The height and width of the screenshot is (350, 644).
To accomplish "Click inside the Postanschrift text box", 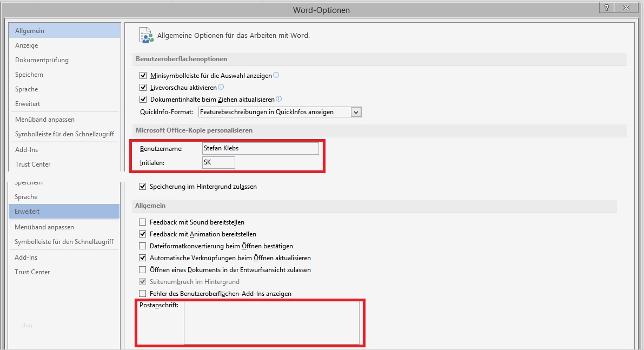I will [x=271, y=323].
